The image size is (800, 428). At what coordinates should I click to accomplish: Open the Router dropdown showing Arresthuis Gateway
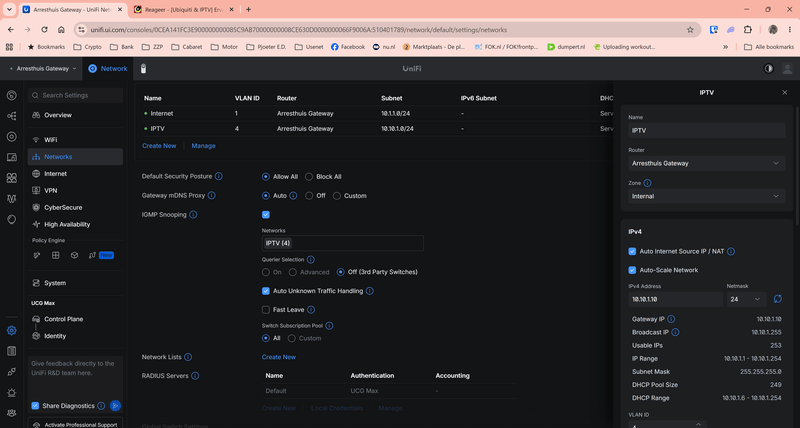coord(707,163)
